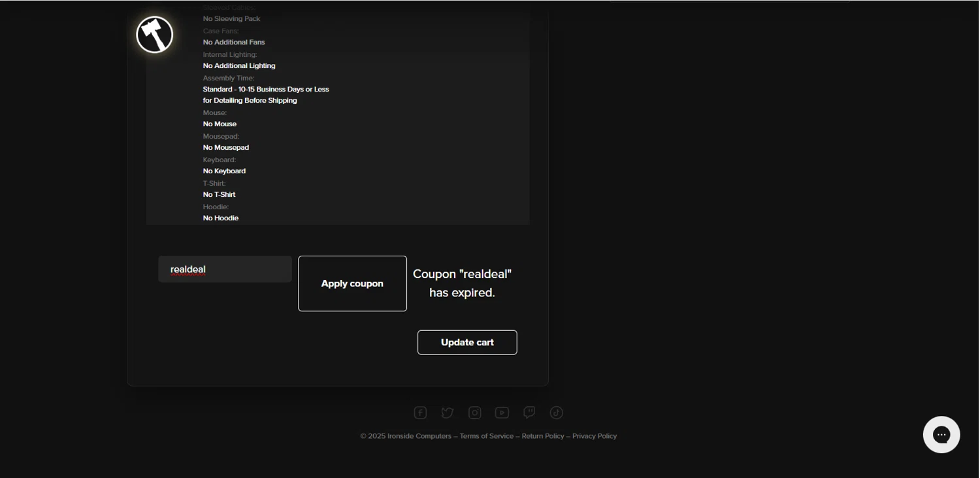Select the 'No Additional Lighting' value
Screen dimensions: 980x478
tap(239, 66)
